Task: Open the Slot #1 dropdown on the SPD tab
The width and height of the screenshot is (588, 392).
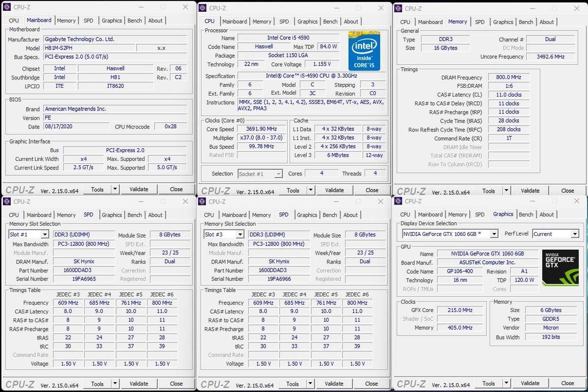Action: [45, 234]
